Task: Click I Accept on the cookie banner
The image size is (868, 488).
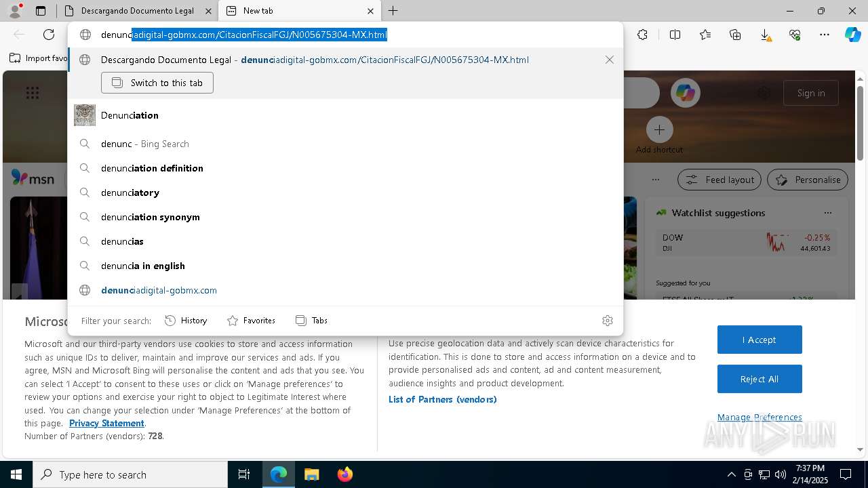Action: 759,340
